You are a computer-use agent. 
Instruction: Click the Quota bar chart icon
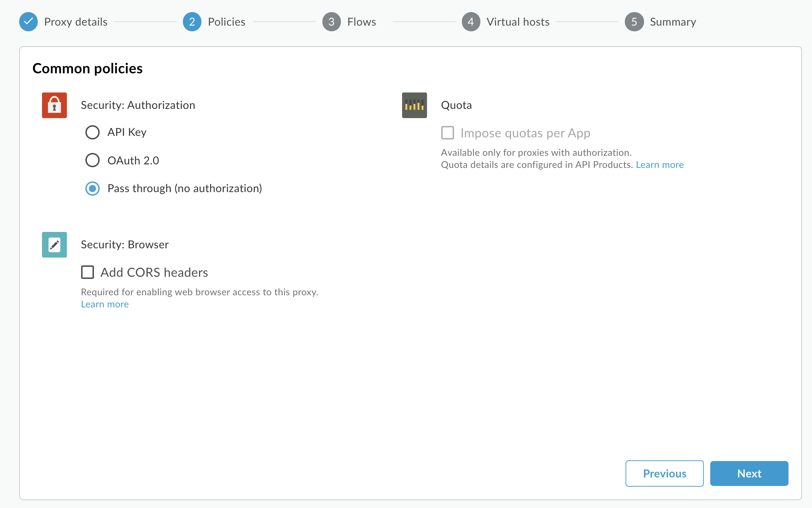pos(414,105)
